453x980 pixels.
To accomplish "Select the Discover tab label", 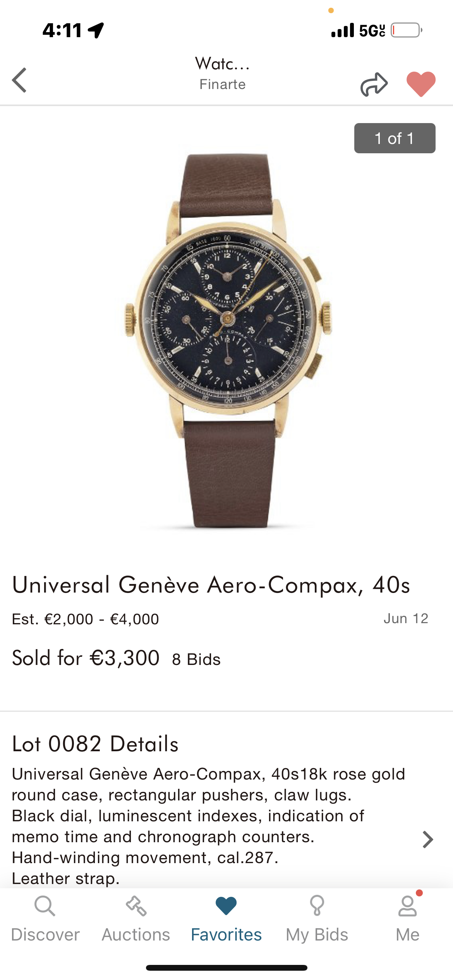I will tap(45, 935).
